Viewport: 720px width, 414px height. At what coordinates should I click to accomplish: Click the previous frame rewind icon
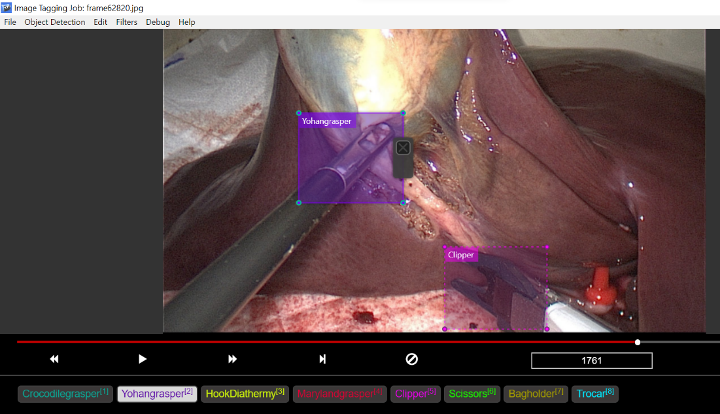[54, 359]
